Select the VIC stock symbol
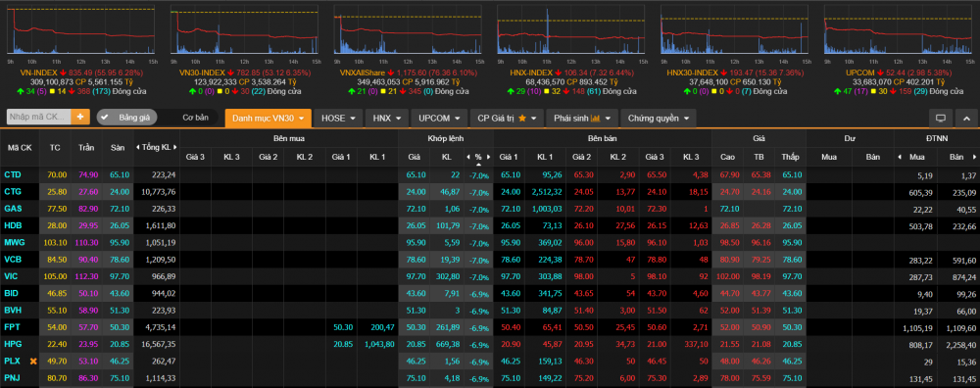The image size is (980, 388). click(x=11, y=275)
